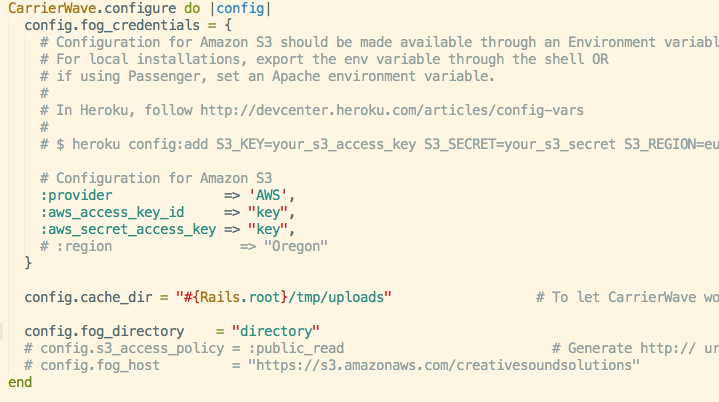The image size is (719, 402).
Task: Click the final end keyword
Action: (20, 382)
